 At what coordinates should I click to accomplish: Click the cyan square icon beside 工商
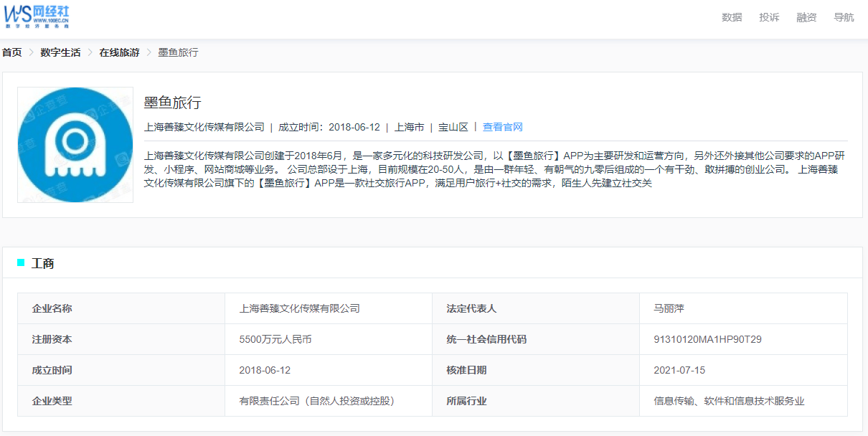tap(21, 263)
